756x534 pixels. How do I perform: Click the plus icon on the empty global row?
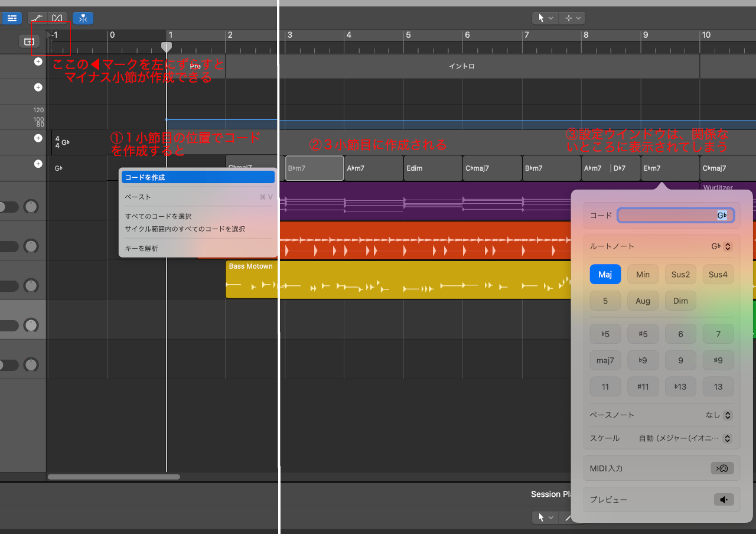(x=38, y=87)
